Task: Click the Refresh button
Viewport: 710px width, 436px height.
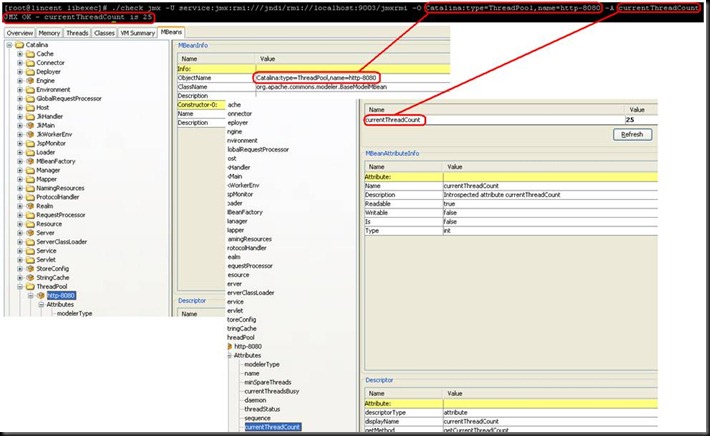Action: 633,134
